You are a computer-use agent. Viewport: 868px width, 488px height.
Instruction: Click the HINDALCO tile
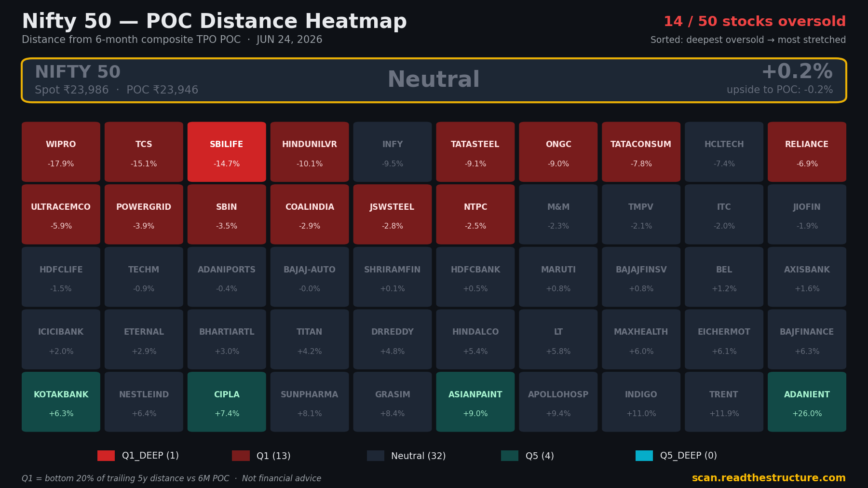coord(475,339)
